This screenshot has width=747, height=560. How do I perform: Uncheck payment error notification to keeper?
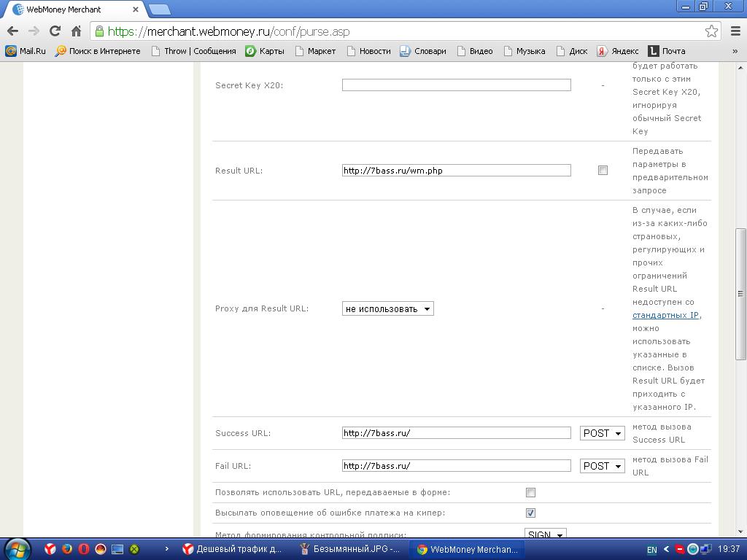pyautogui.click(x=530, y=513)
